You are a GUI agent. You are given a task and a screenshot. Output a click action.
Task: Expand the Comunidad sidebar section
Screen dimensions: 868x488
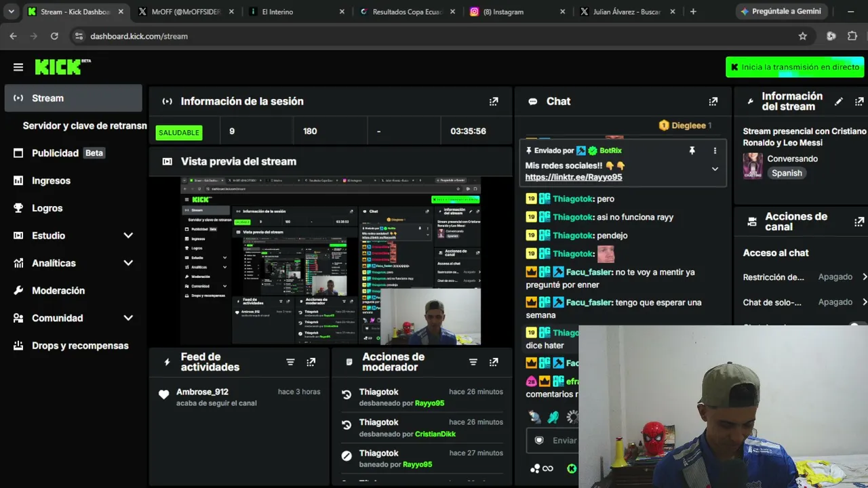click(x=128, y=318)
